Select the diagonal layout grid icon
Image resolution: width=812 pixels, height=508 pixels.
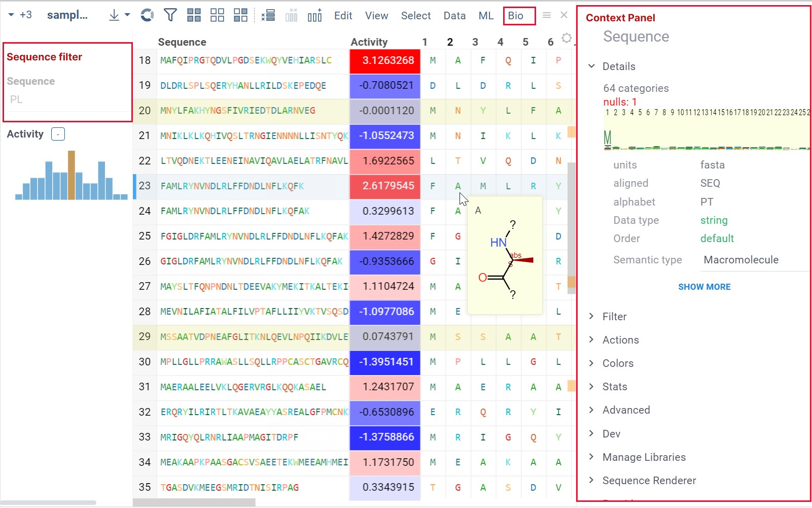[x=240, y=15]
